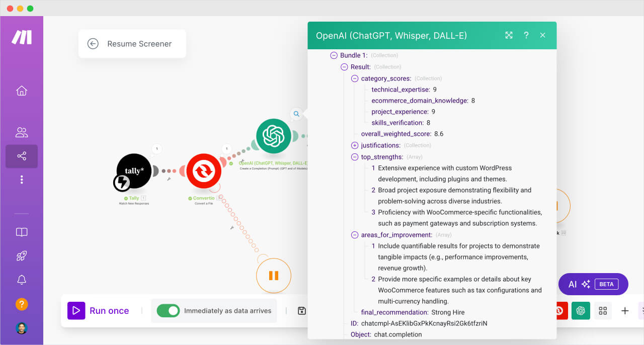Click the red Convertio module

[204, 171]
